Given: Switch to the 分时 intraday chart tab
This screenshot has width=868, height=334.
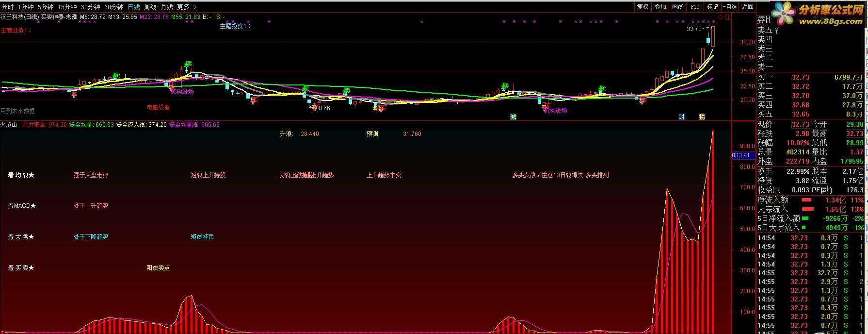Looking at the screenshot, I should pyautogui.click(x=8, y=7).
